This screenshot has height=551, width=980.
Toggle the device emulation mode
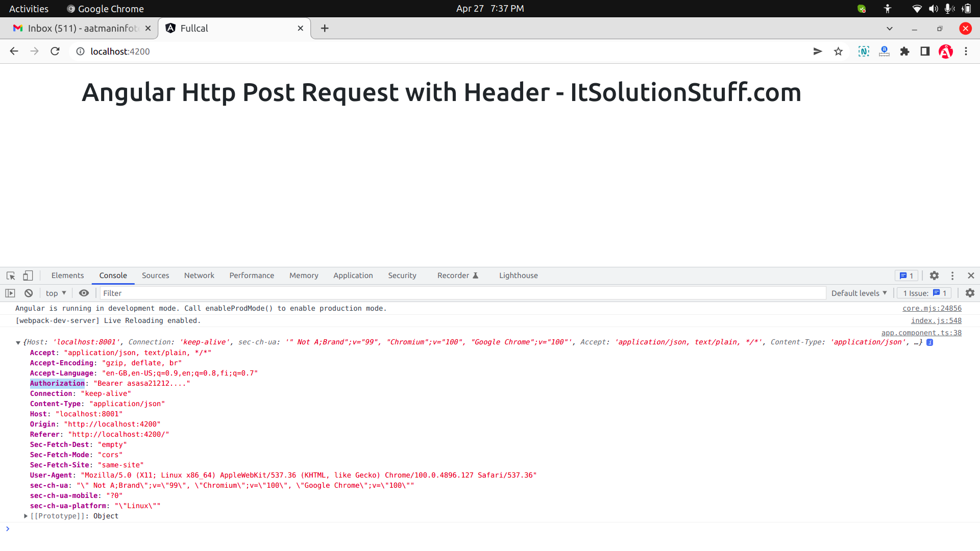click(x=28, y=275)
